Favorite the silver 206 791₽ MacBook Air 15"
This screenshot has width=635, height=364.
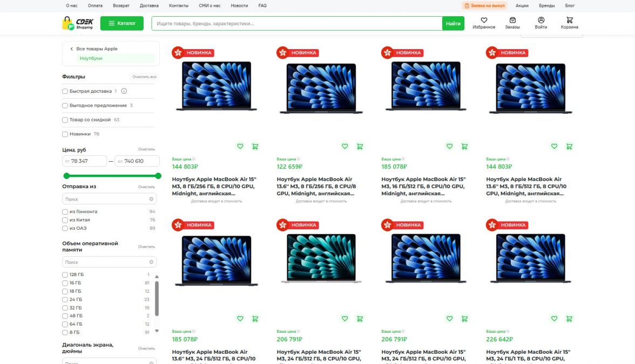344,319
